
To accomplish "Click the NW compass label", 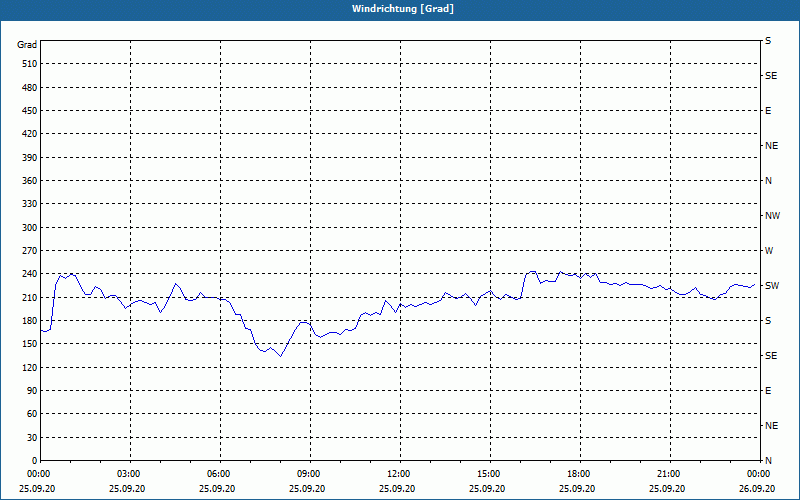I will click(772, 216).
